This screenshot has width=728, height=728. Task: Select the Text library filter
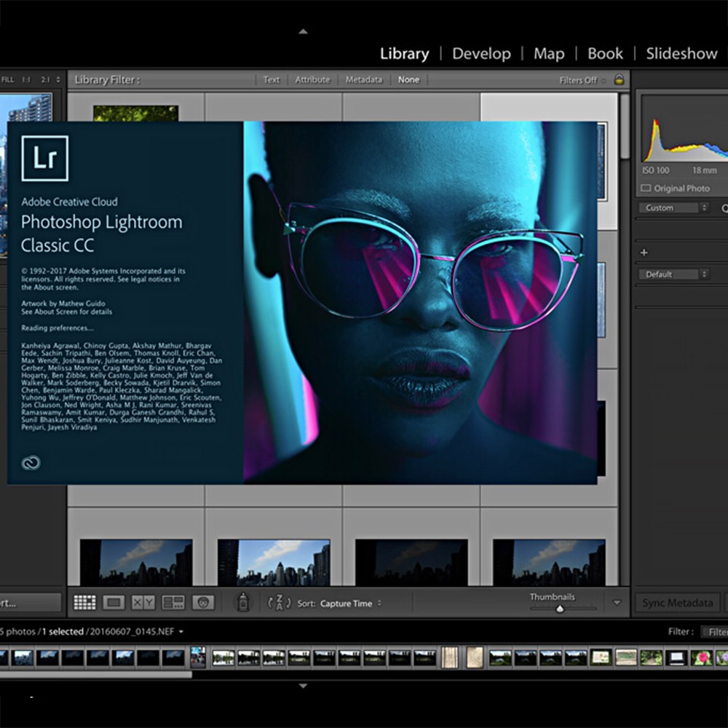click(x=272, y=80)
